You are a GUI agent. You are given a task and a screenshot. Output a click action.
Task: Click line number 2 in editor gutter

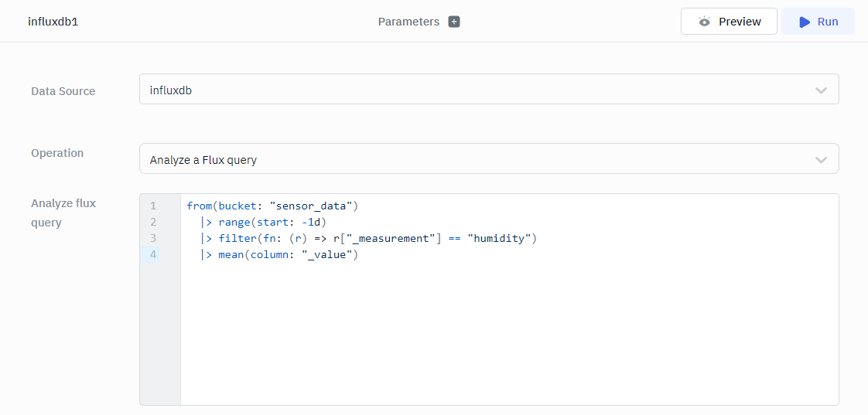coord(153,222)
